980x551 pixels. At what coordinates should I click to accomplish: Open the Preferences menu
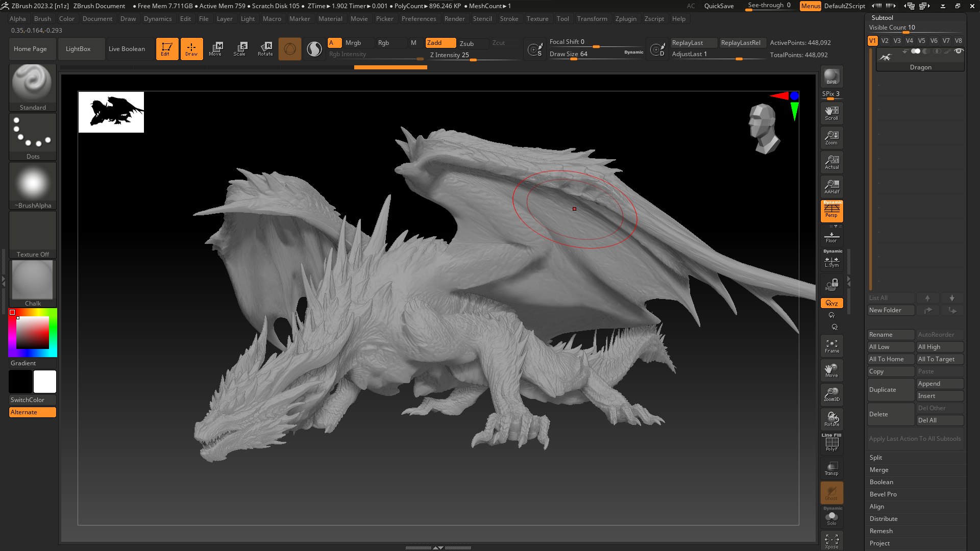point(419,19)
